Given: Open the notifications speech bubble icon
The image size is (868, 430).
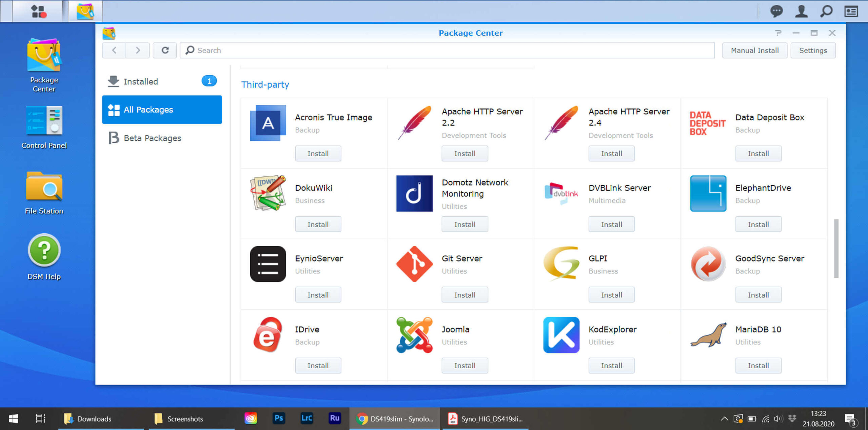Looking at the screenshot, I should click(x=776, y=11).
